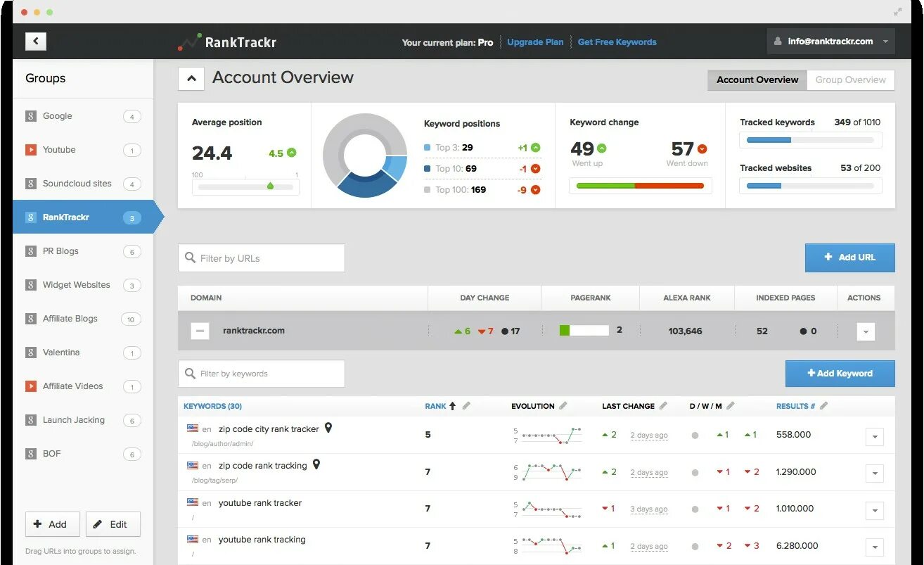
Task: Collapse the Account Overview panel
Action: pyautogui.click(x=191, y=79)
